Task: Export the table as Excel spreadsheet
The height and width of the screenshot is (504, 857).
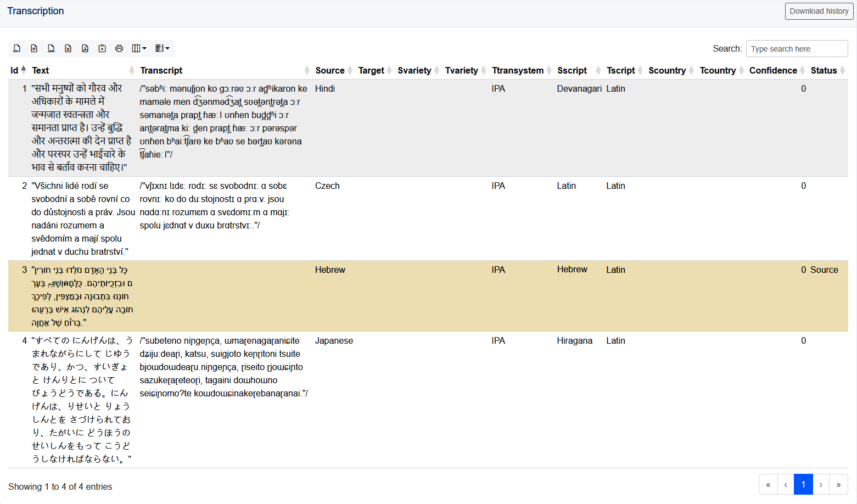Action: pyautogui.click(x=68, y=48)
